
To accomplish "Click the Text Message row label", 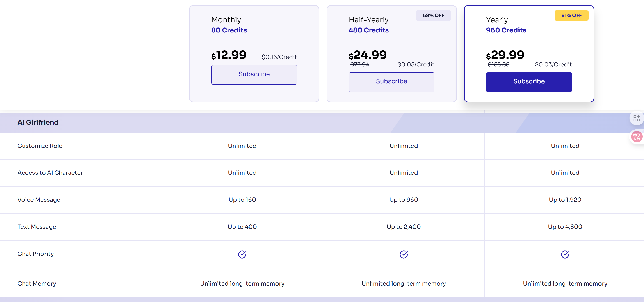I will [37, 227].
